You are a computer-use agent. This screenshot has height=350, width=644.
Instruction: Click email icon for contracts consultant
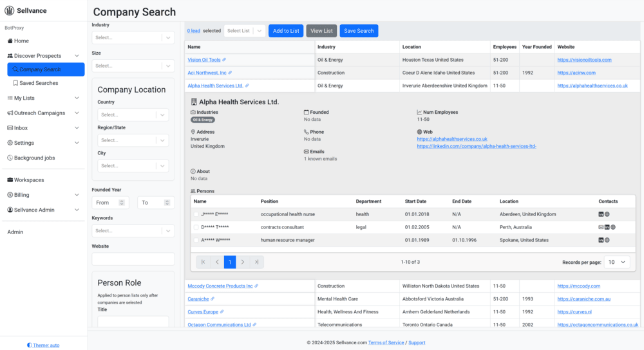point(601,227)
